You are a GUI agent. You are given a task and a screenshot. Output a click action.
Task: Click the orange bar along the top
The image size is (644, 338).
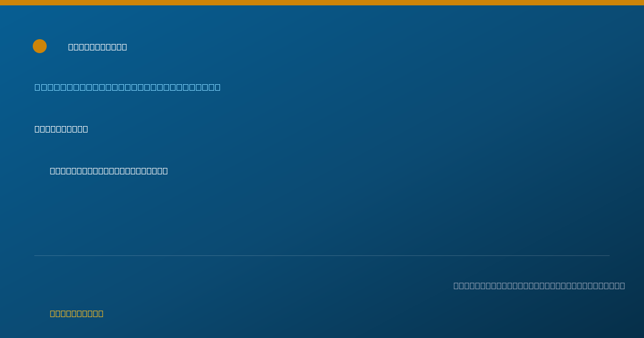tap(322, 3)
